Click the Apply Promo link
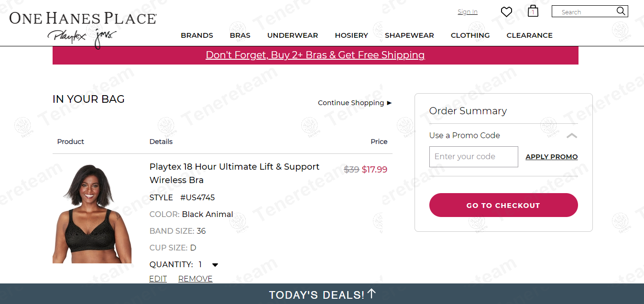This screenshot has height=304, width=644. pyautogui.click(x=551, y=157)
